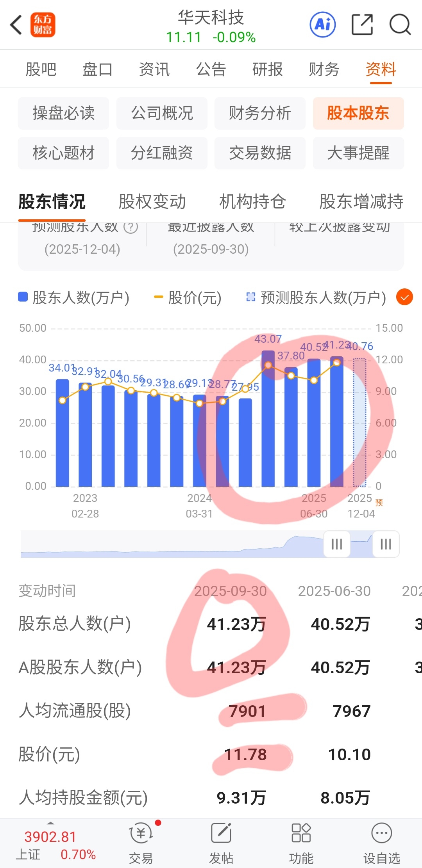Screen dimensions: 422x868
Task: Tap the share export icon
Action: (362, 25)
